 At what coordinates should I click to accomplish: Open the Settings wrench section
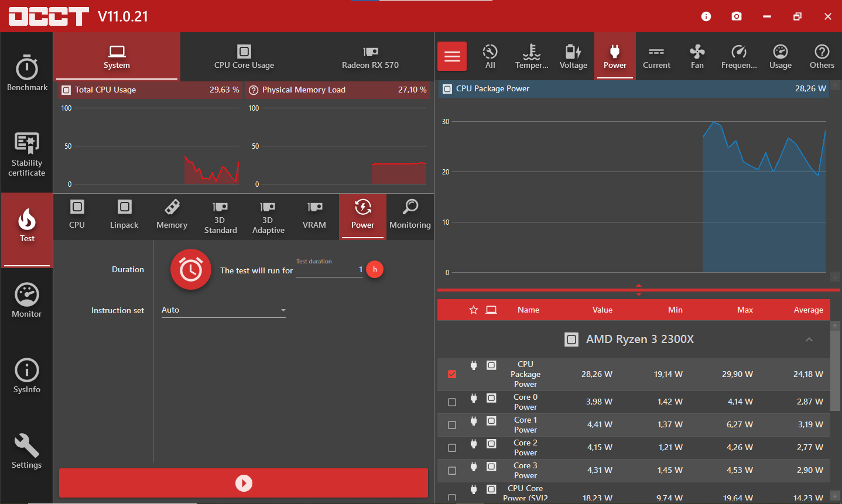click(x=27, y=451)
